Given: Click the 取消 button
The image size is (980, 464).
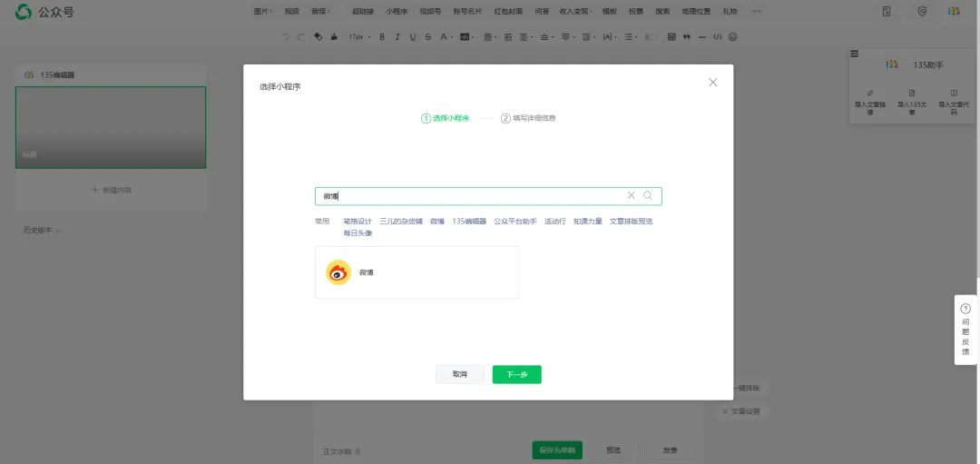Looking at the screenshot, I should pos(460,375).
